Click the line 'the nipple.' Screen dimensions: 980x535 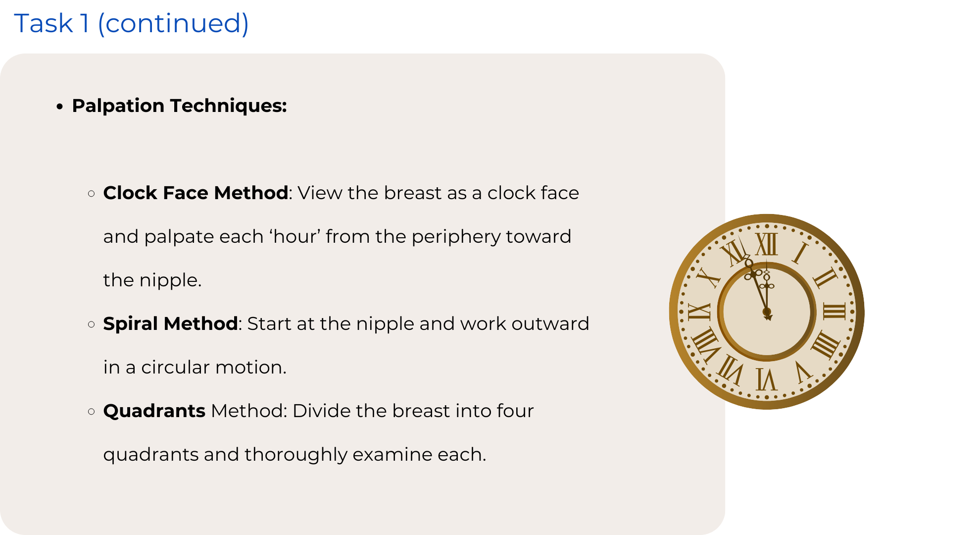click(152, 280)
